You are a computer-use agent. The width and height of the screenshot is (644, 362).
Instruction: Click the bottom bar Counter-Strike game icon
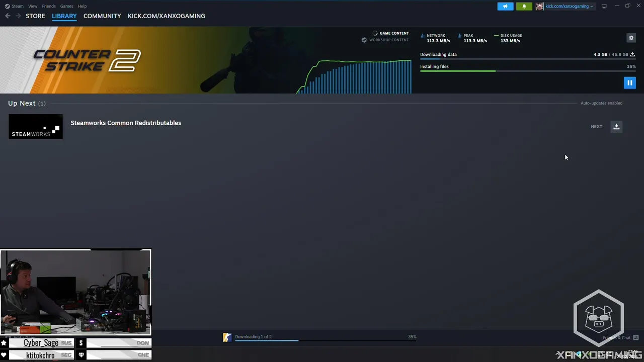pos(227,337)
